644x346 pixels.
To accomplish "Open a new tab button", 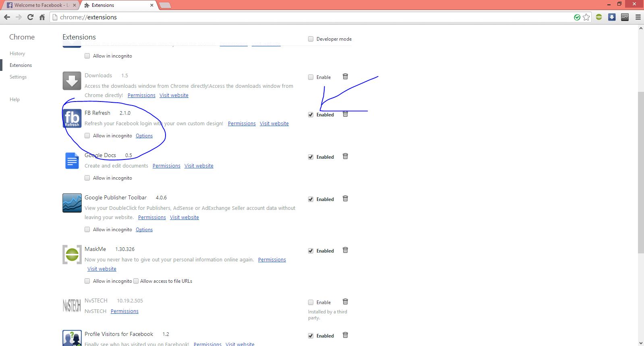I will tap(165, 5).
